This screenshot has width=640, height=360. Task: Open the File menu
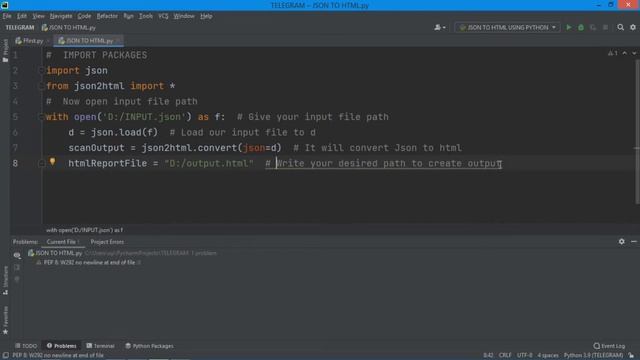point(7,16)
